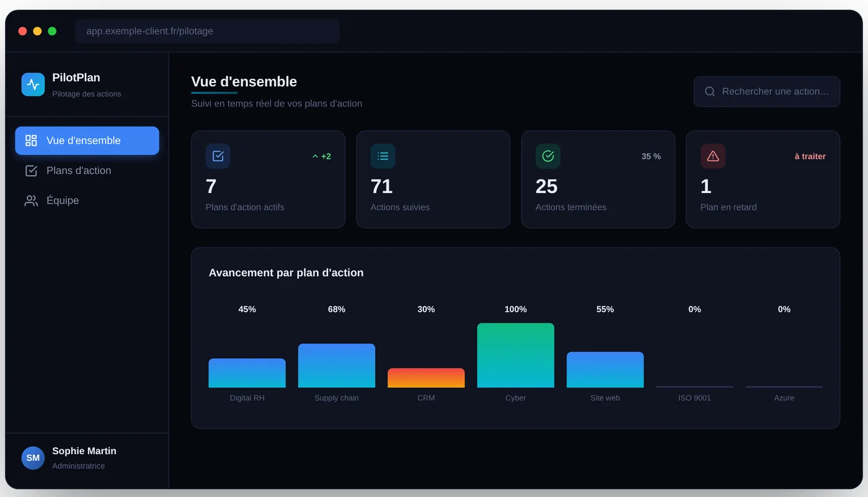This screenshot has width=868, height=497.
Task: Click the magnifier icon in search box
Action: coord(710,91)
